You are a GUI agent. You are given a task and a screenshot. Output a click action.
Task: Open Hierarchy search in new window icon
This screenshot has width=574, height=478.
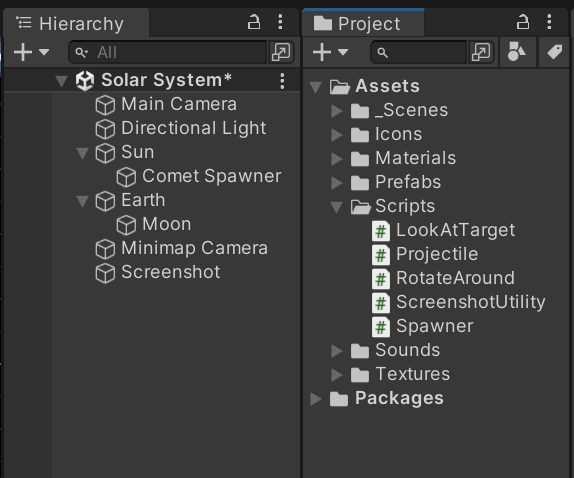pos(281,52)
